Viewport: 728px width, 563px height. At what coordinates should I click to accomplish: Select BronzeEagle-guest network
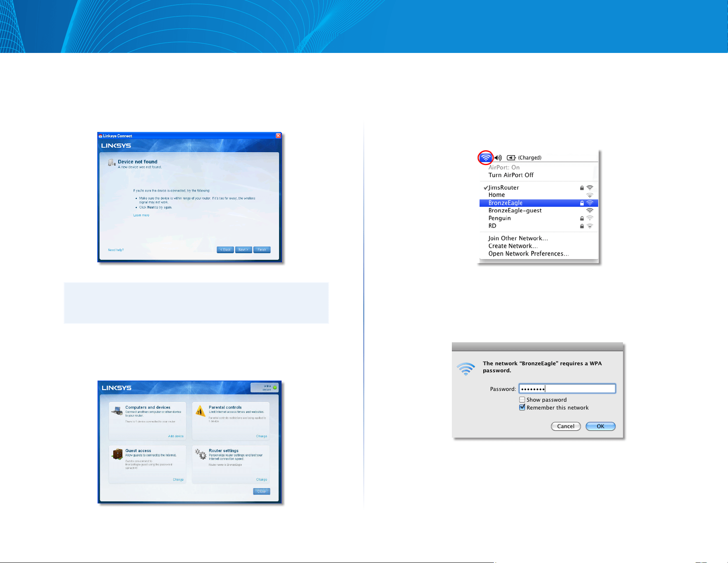539,211
